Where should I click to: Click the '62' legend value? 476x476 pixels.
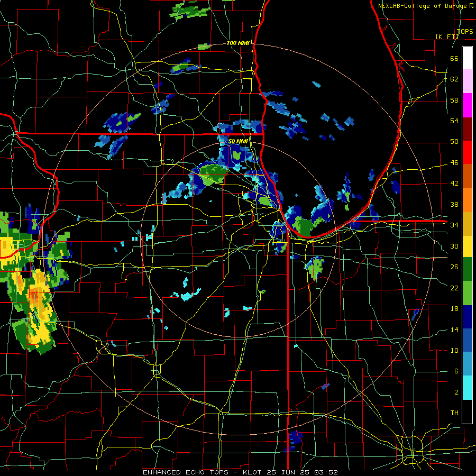(x=454, y=79)
